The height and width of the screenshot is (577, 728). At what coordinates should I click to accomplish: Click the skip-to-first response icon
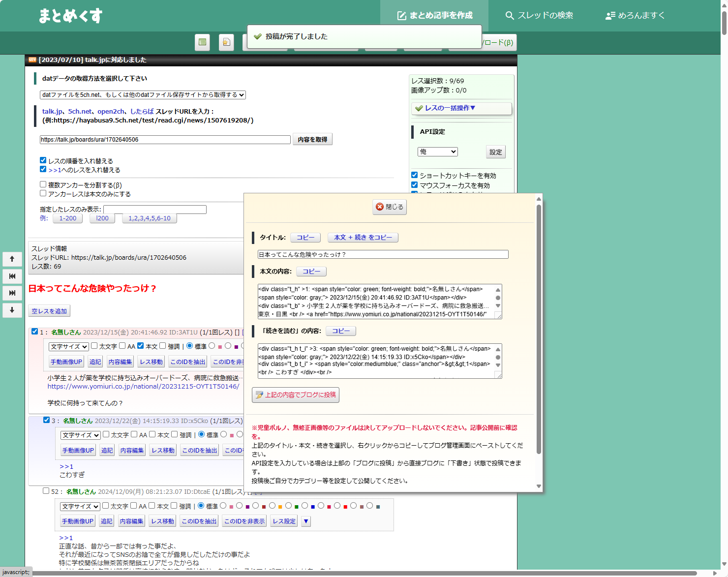(12, 276)
